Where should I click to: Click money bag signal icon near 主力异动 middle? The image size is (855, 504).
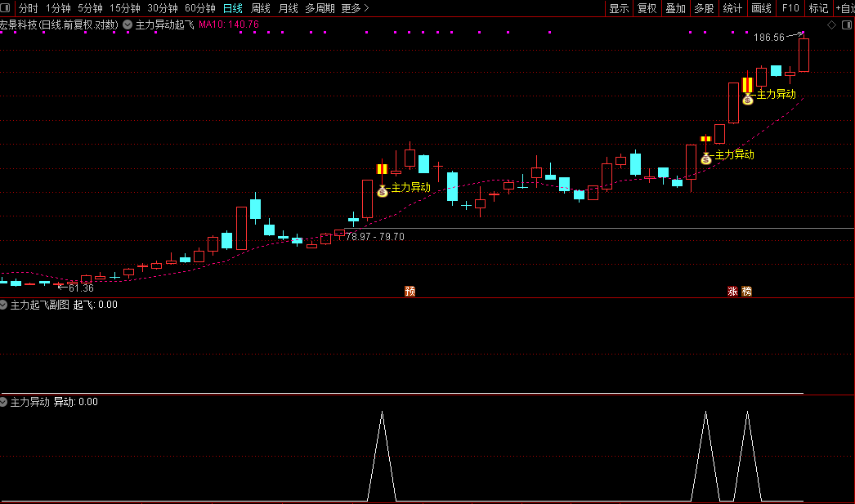point(706,158)
